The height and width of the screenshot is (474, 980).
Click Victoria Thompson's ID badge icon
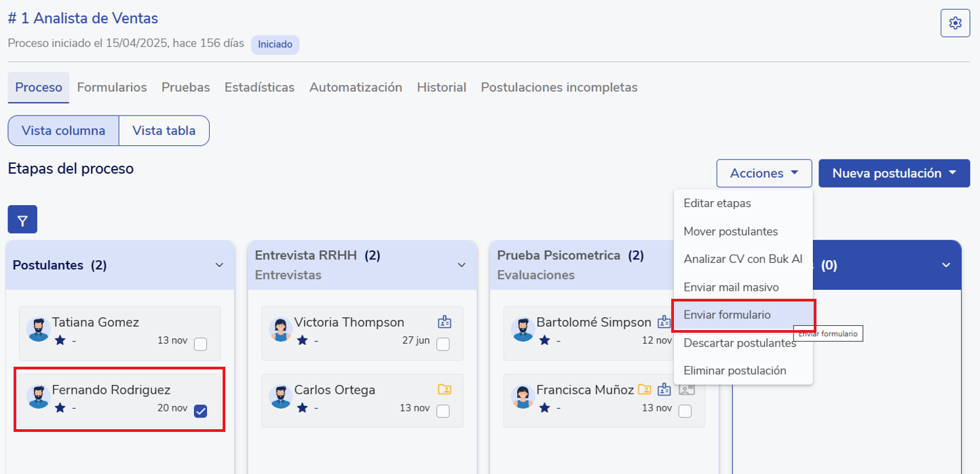tap(445, 322)
